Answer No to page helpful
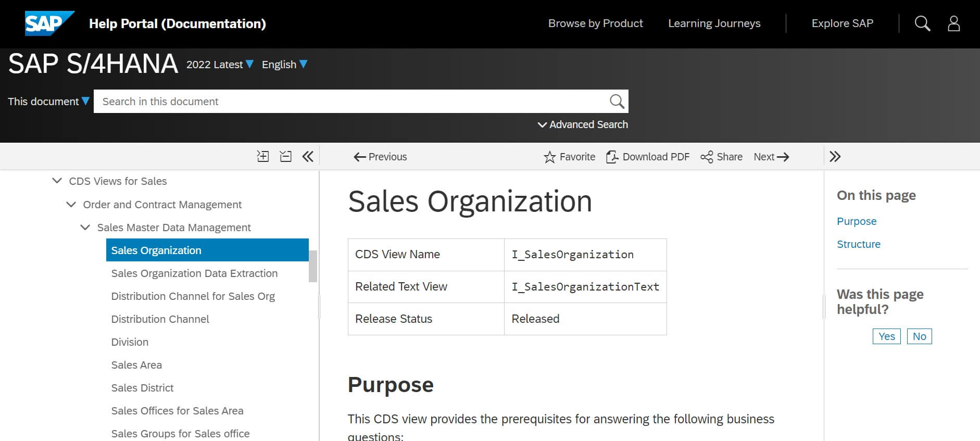Image resolution: width=980 pixels, height=441 pixels. (x=919, y=336)
